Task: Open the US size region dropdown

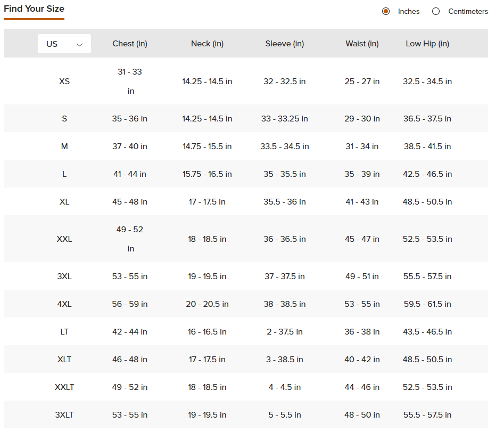Action: (x=64, y=44)
